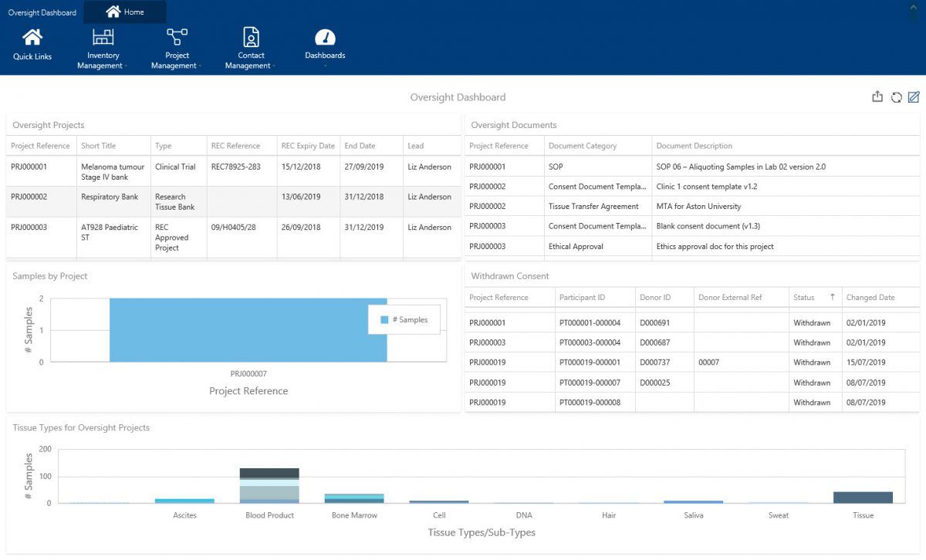Viewport: 926px width, 560px height.
Task: Select Clinic 1 consent template v1.2
Action: tap(692, 187)
